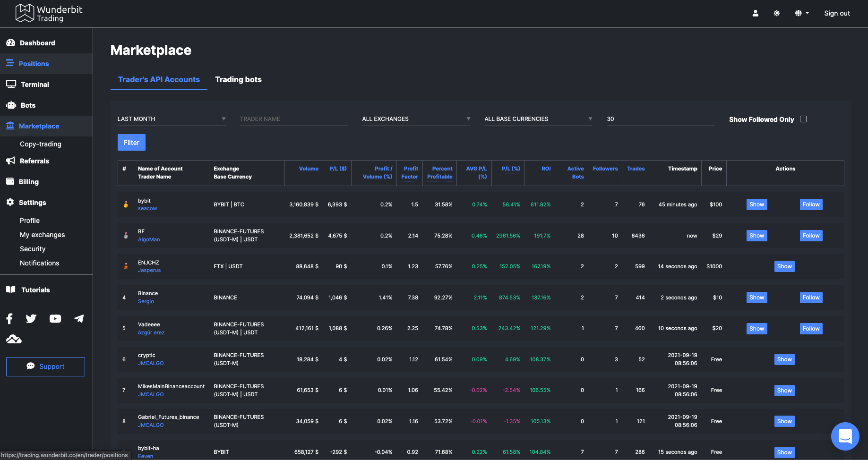
Task: Open the Telegram social icon
Action: [x=79, y=319]
